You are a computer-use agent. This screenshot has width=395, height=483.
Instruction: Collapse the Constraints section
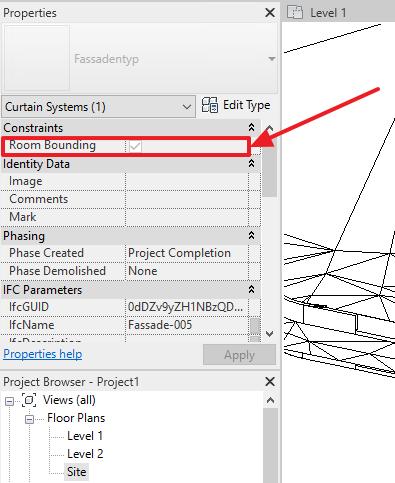251,128
